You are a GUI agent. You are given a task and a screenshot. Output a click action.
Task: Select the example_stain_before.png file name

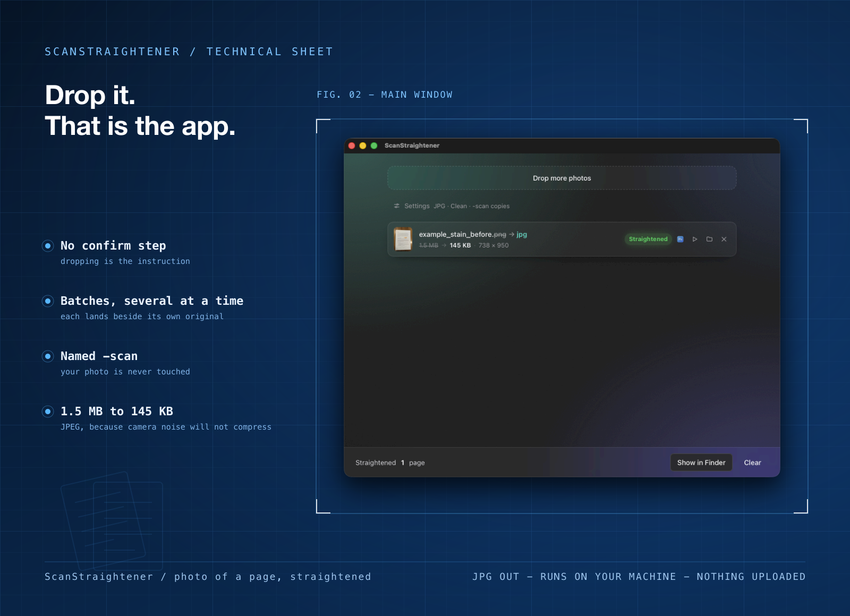point(463,234)
